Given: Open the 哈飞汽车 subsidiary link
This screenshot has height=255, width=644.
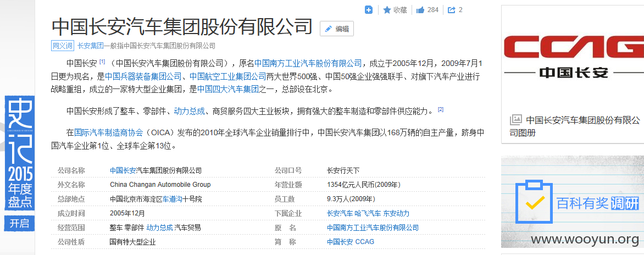Looking at the screenshot, I should click(368, 214).
